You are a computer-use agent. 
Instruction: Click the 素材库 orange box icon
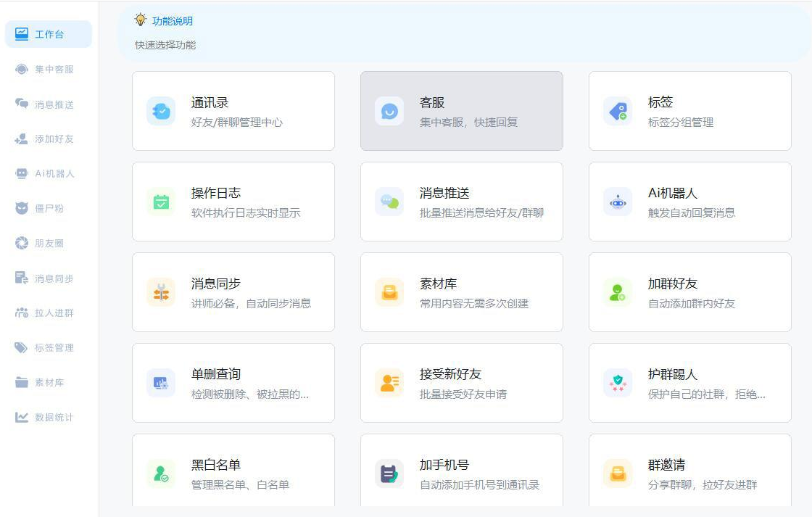[389, 292]
